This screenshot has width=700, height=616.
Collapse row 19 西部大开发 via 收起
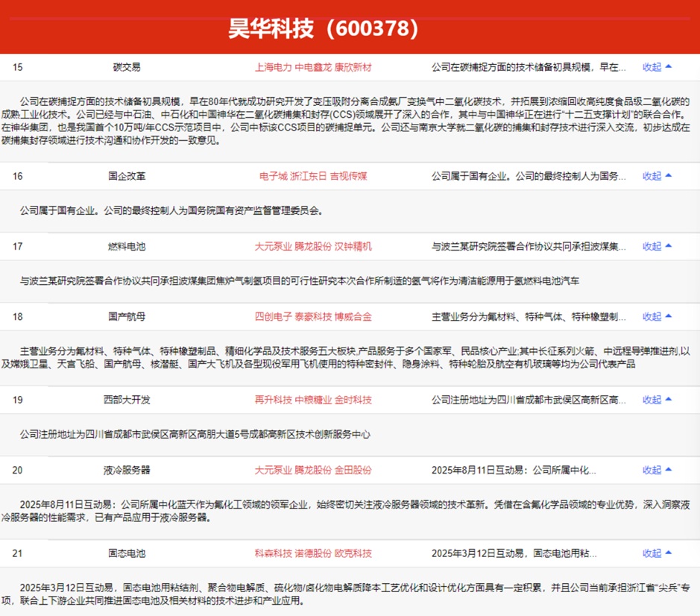(657, 400)
